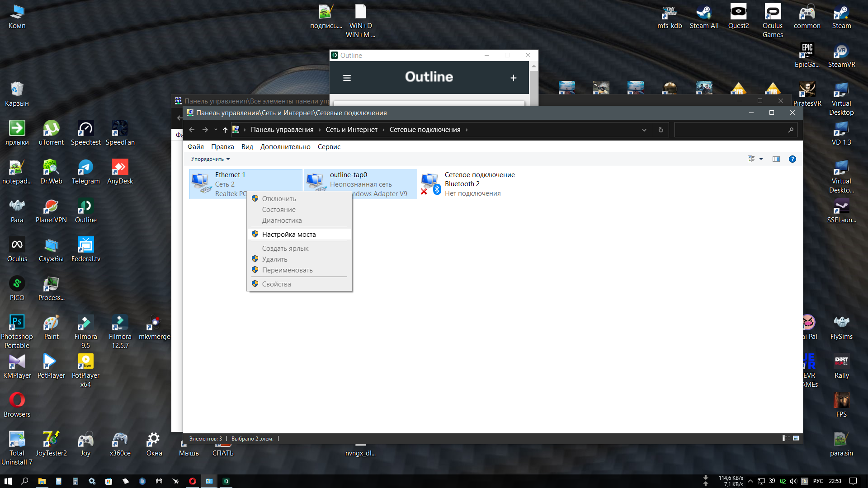Open the Outline hamburger menu
The width and height of the screenshot is (868, 488).
point(347,78)
